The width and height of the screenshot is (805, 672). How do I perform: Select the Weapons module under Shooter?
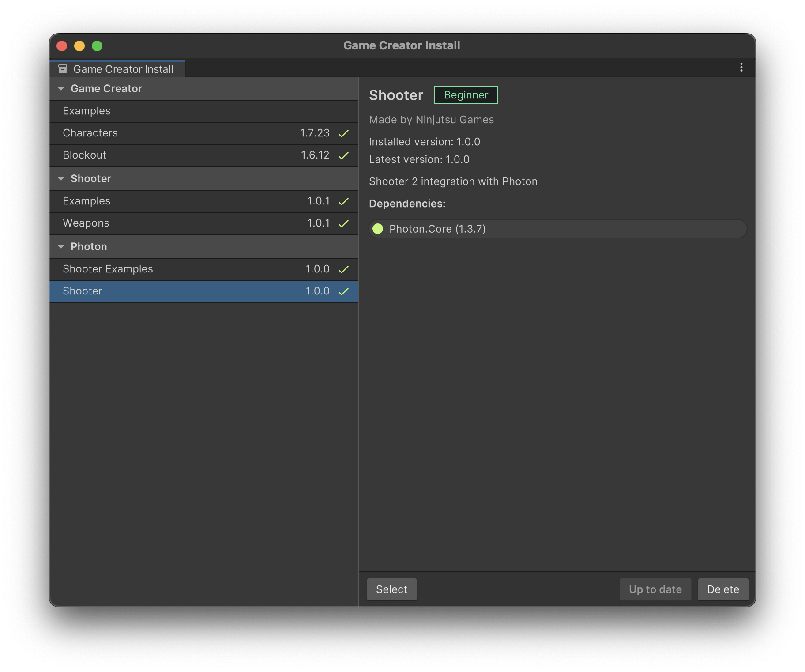click(86, 223)
